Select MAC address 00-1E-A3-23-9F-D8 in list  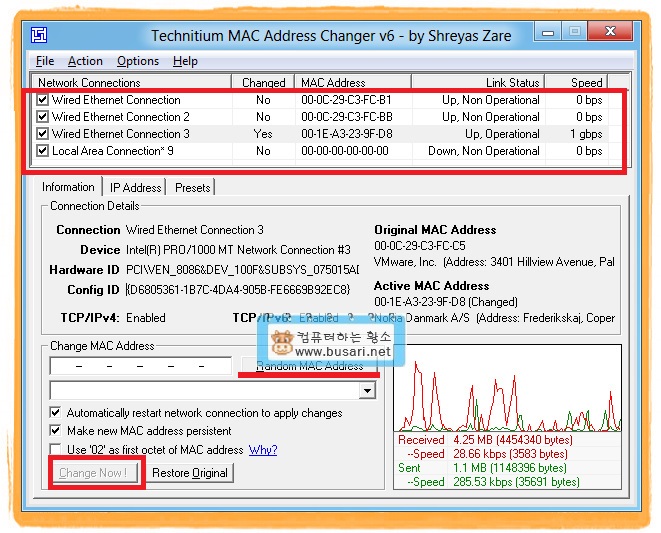(347, 134)
